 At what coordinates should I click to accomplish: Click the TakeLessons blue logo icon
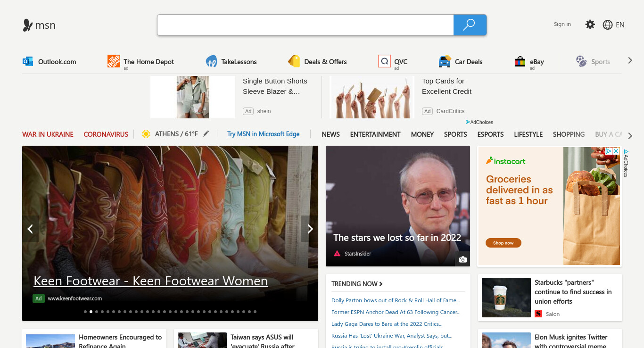[x=211, y=61]
